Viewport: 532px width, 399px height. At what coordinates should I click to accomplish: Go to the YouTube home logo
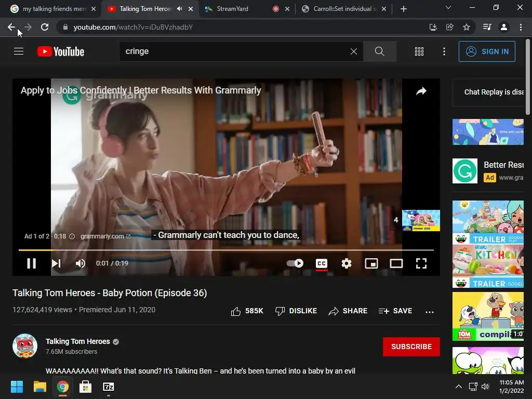point(61,51)
